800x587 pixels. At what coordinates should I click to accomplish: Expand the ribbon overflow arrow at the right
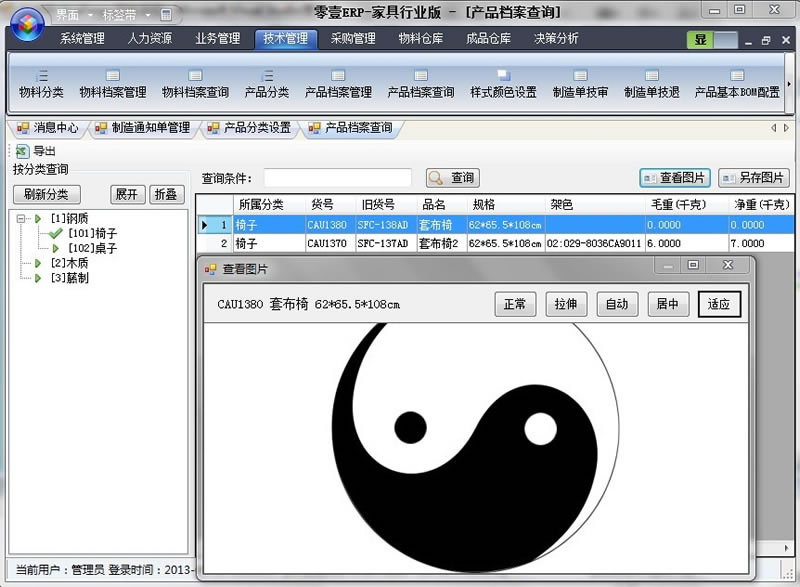789,84
